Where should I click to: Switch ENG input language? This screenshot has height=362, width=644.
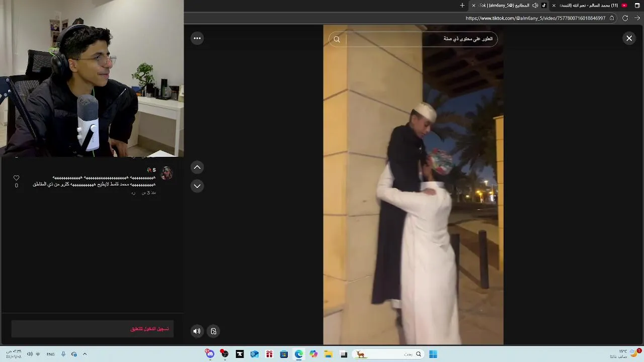pyautogui.click(x=50, y=354)
